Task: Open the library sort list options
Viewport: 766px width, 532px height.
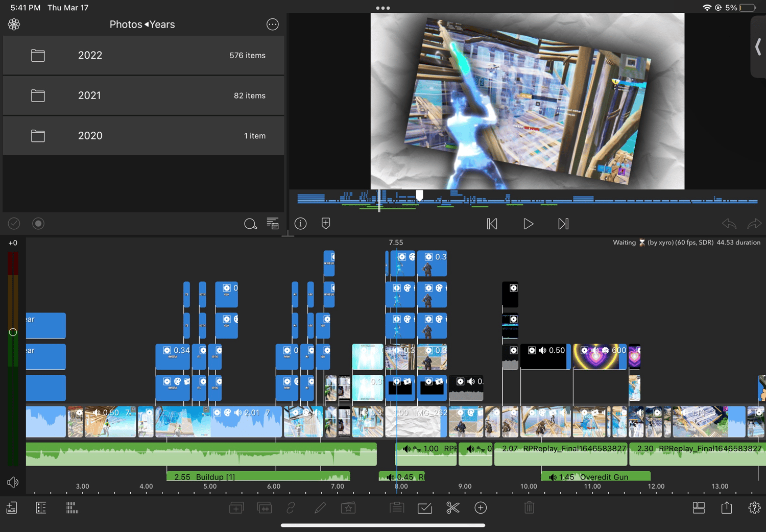Action: pyautogui.click(x=273, y=224)
